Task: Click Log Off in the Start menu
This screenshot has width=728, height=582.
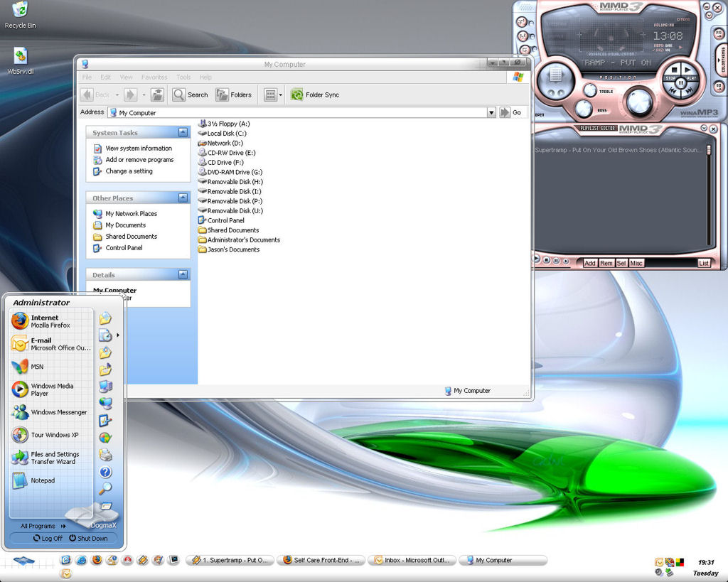Action: tap(48, 539)
